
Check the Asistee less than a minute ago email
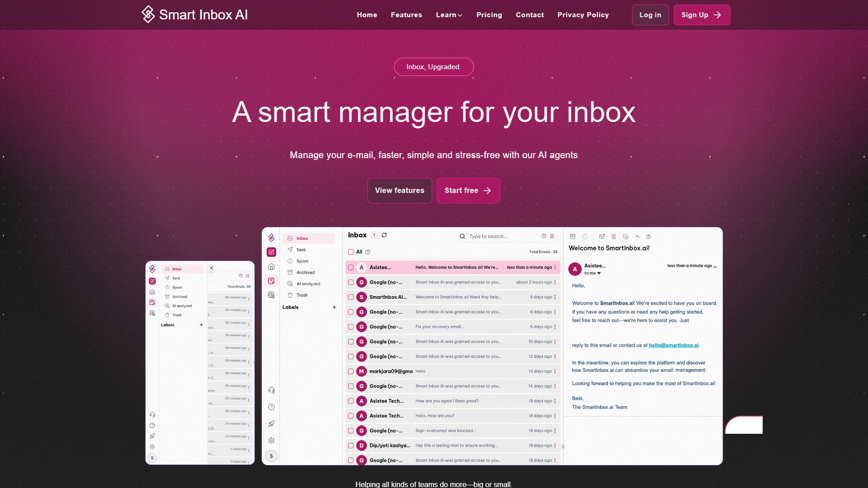(351, 267)
